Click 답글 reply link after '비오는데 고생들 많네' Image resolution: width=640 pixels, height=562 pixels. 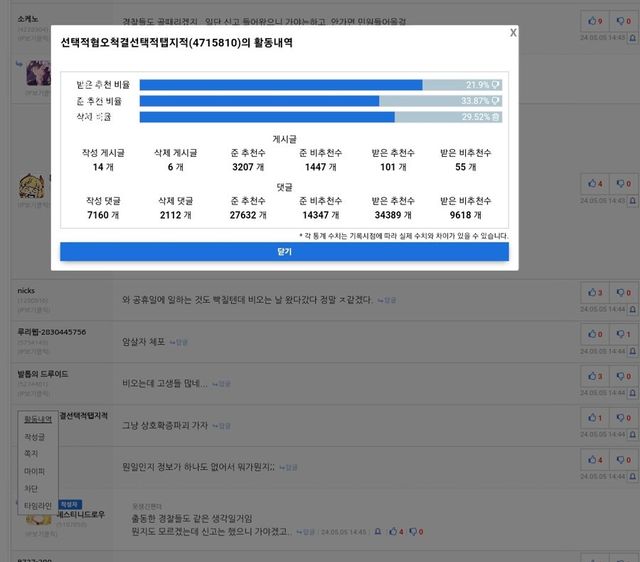pyautogui.click(x=224, y=383)
